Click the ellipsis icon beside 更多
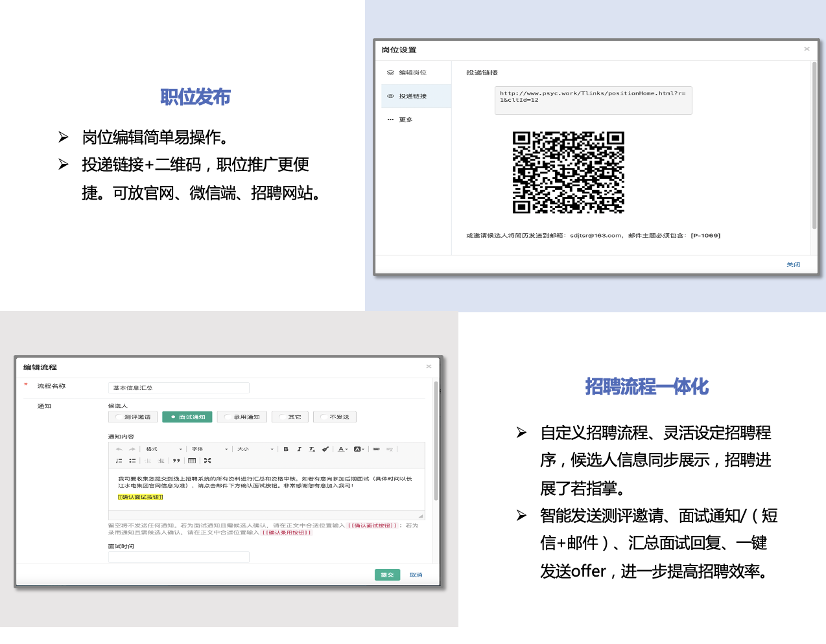Image resolution: width=826 pixels, height=644 pixels. click(x=390, y=119)
